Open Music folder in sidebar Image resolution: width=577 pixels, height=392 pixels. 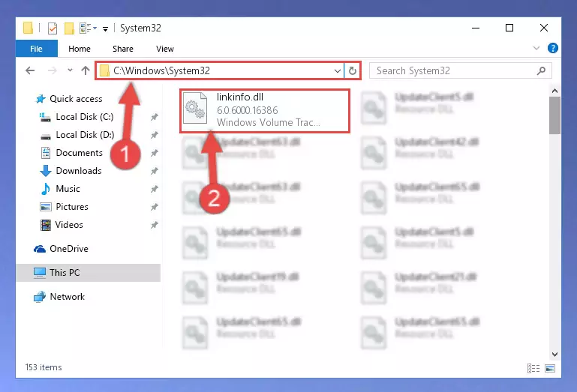click(x=68, y=189)
